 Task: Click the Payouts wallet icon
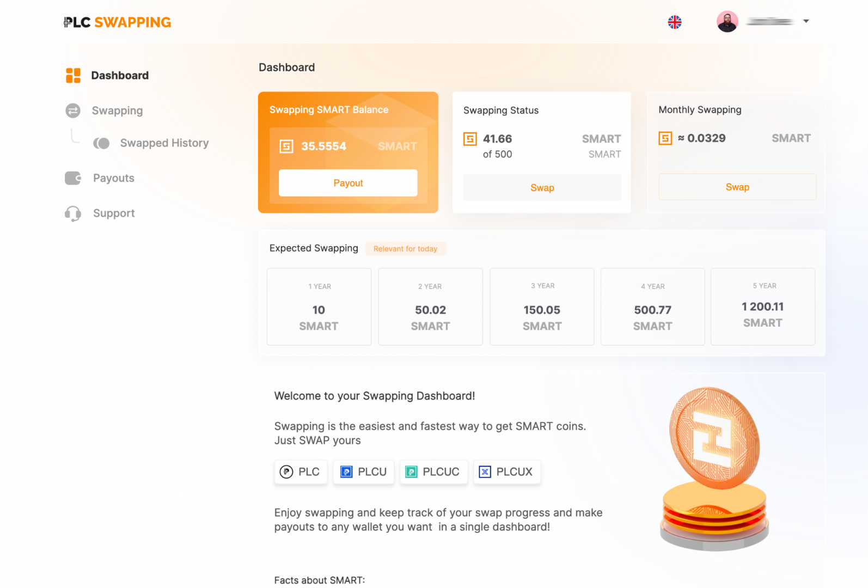[x=73, y=178]
